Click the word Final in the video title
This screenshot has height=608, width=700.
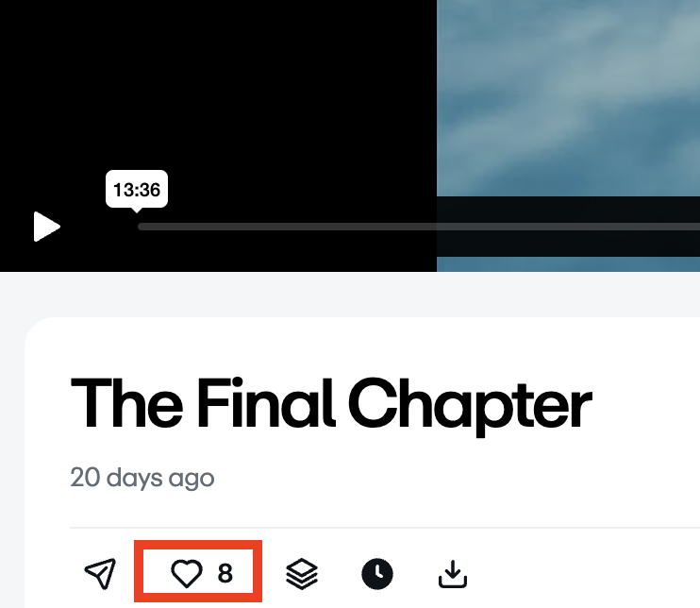[266, 403]
